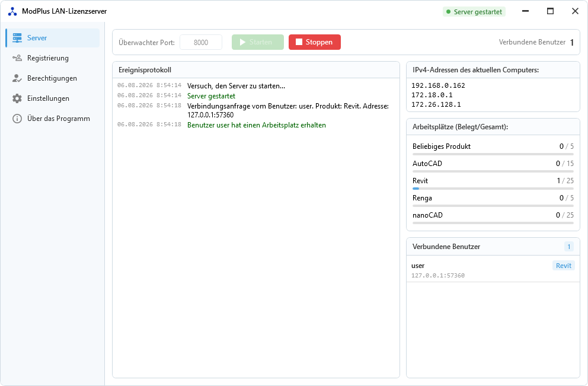Viewport: 588px width, 386px height.
Task: Click log entry Verbindungsanfrage vom Benutzer
Action: (288, 110)
